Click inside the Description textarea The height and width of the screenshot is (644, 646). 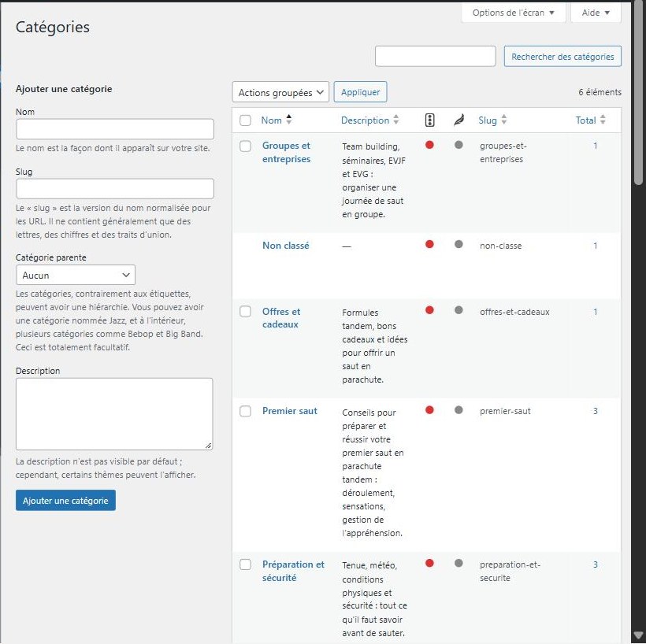114,414
